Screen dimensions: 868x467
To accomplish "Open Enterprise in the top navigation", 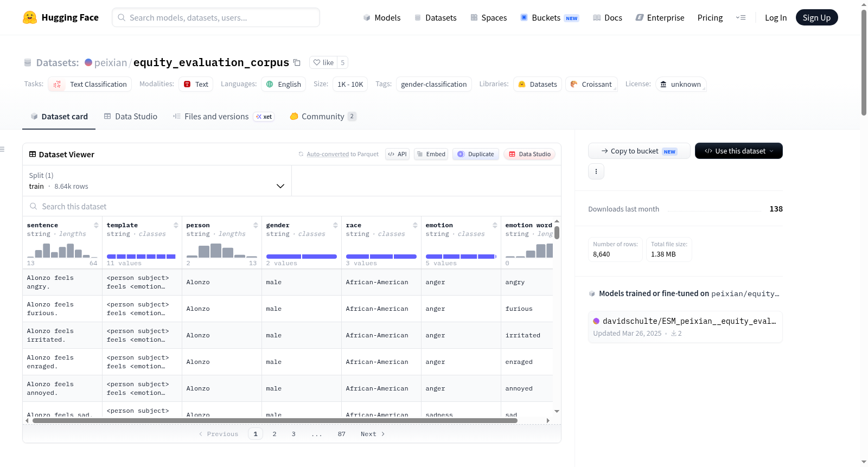I will [660, 18].
